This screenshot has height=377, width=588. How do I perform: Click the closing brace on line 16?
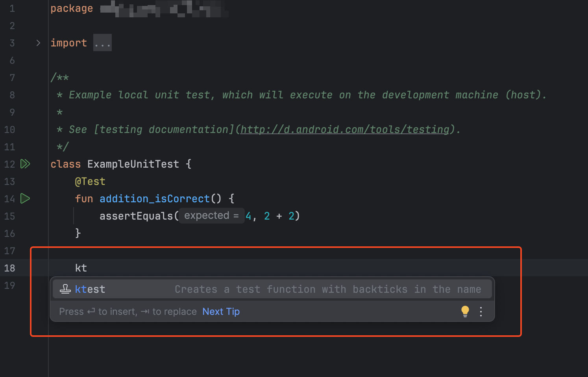(78, 233)
